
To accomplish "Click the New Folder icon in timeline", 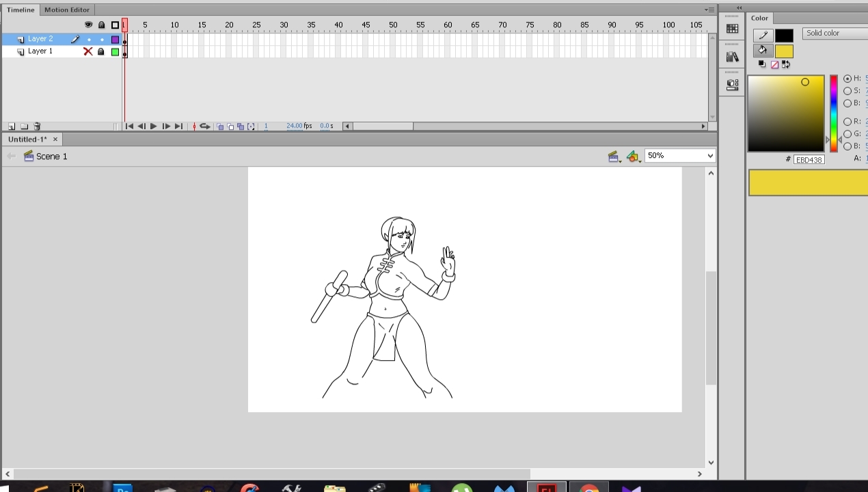I will pos(24,126).
